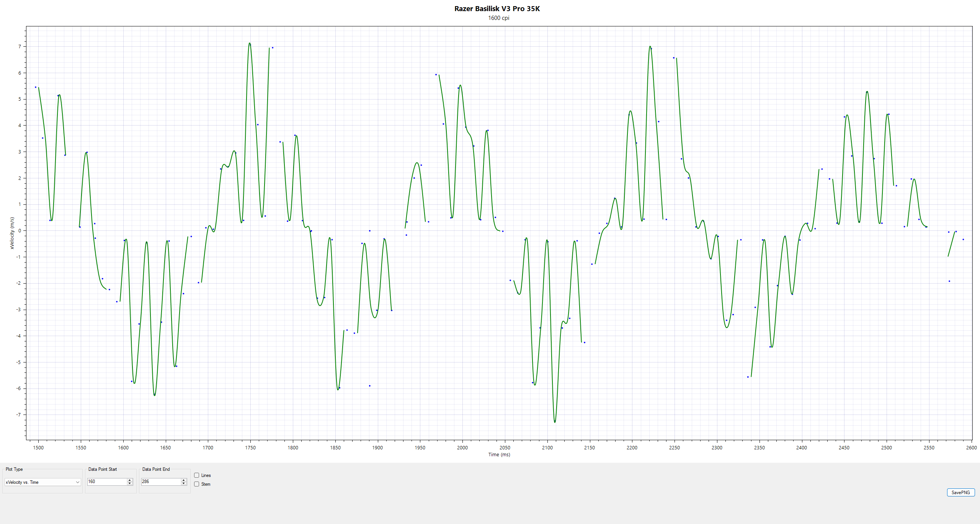Select the Time (ms) axis label
This screenshot has height=524, width=980.
pyautogui.click(x=499, y=455)
